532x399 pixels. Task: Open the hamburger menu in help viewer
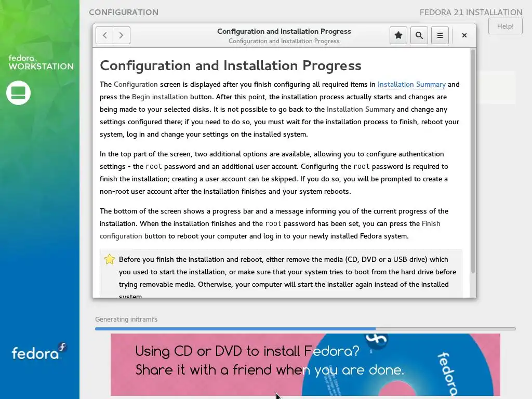(x=440, y=35)
